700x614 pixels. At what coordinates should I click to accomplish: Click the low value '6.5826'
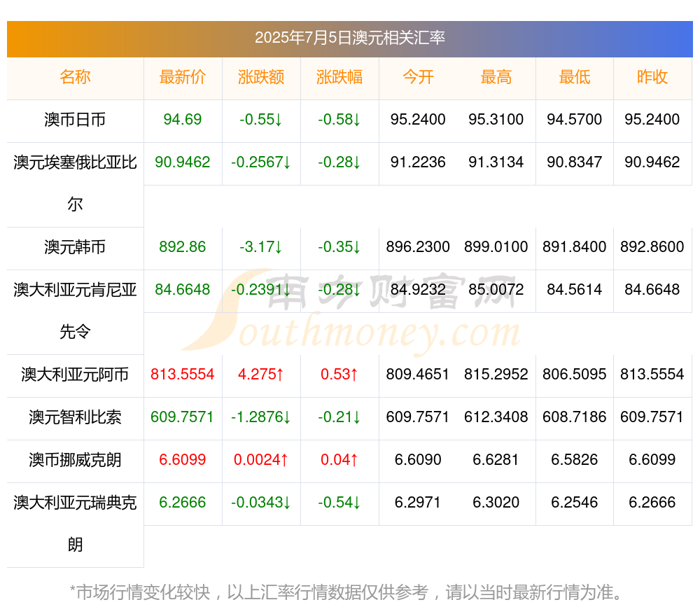575,459
